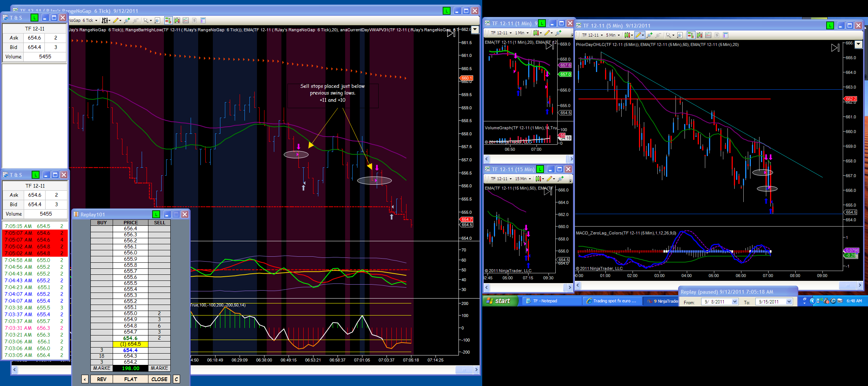
Task: Select the pencil drawing tool in the 1 Min chart
Action: coord(548,33)
